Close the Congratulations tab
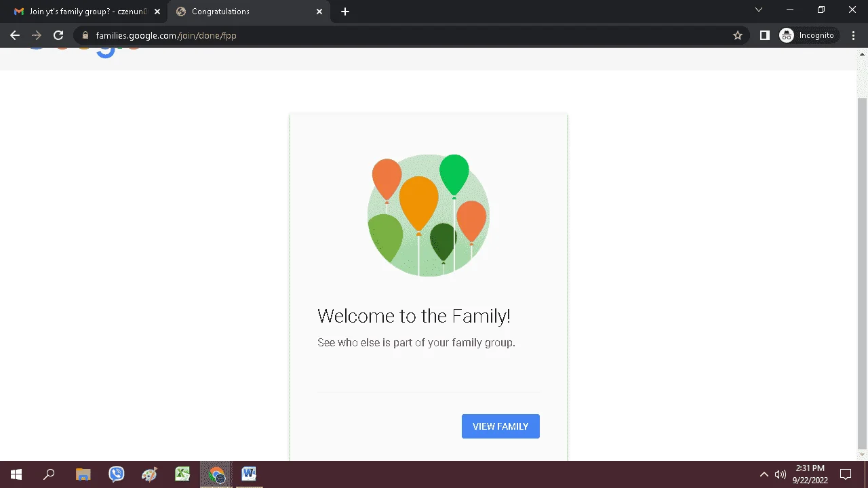868x488 pixels. coord(320,12)
